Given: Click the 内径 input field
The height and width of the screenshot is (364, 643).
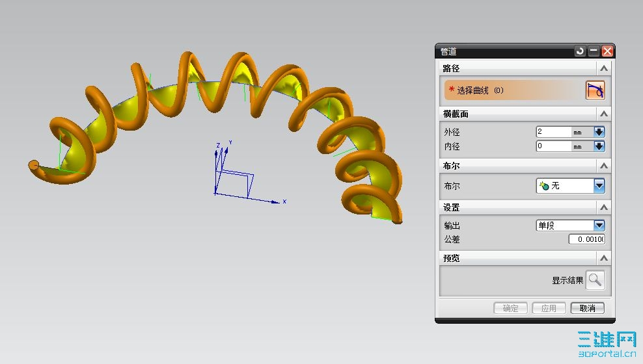Looking at the screenshot, I should tap(554, 146).
